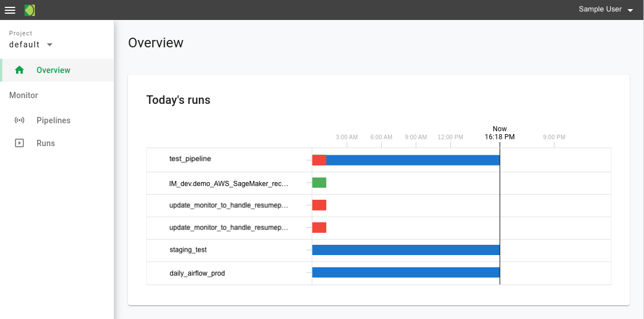
Task: Click the blue running bar for daily_airflow_prod
Action: [406, 272]
